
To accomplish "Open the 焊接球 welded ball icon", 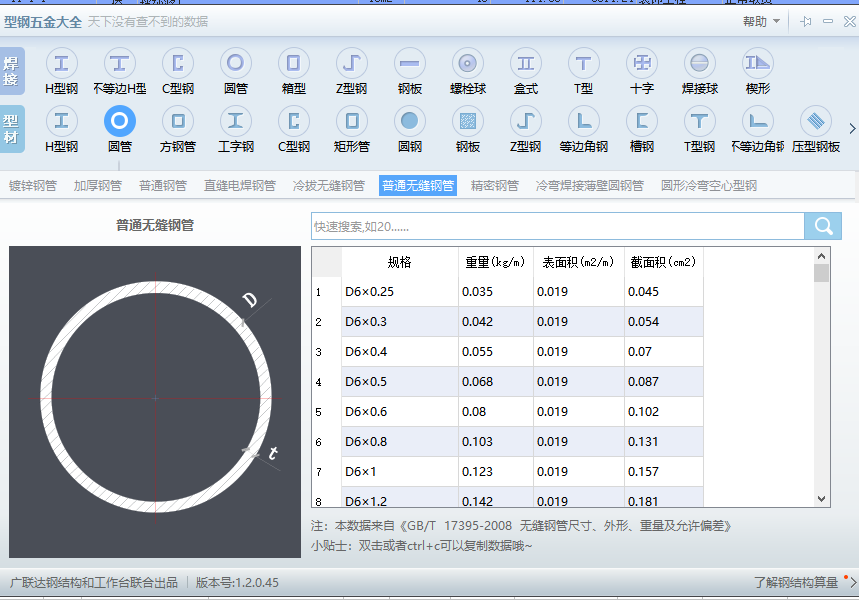I will (700, 64).
